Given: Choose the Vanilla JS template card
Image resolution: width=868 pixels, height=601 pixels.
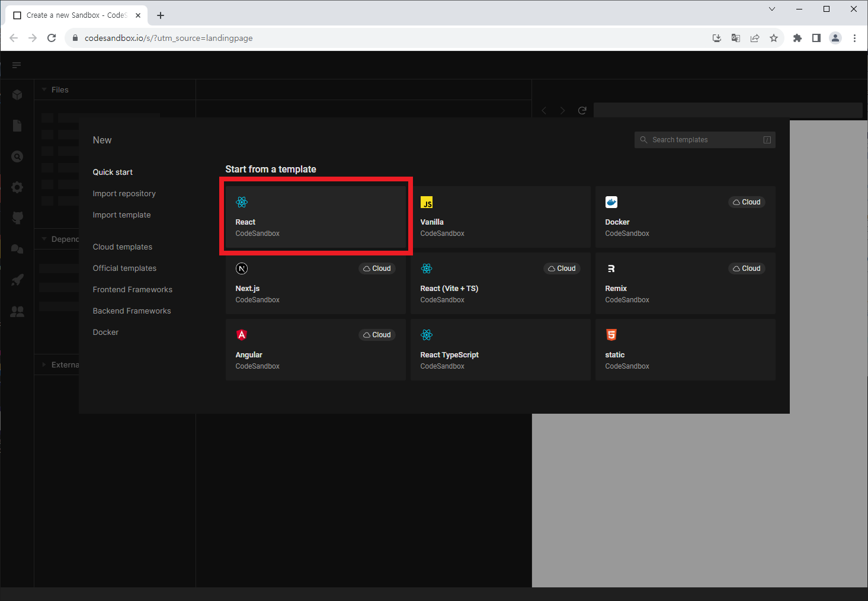Looking at the screenshot, I should 501,217.
